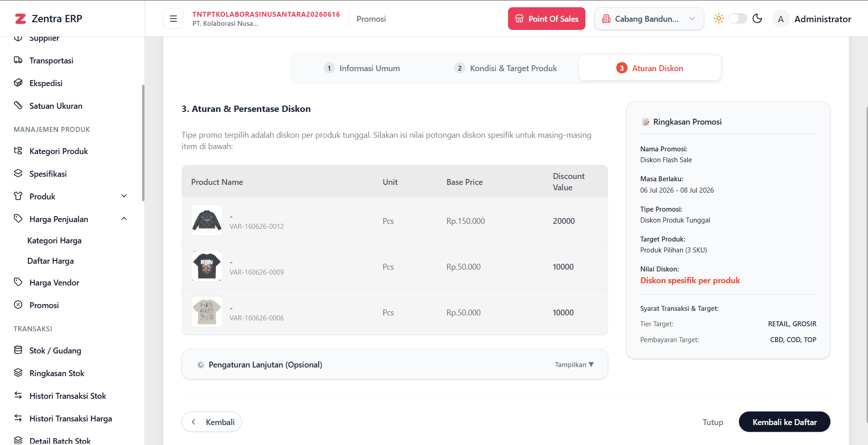Show Pengaturan Lanjutan via Tampilkan
The image size is (868, 445).
tap(574, 365)
